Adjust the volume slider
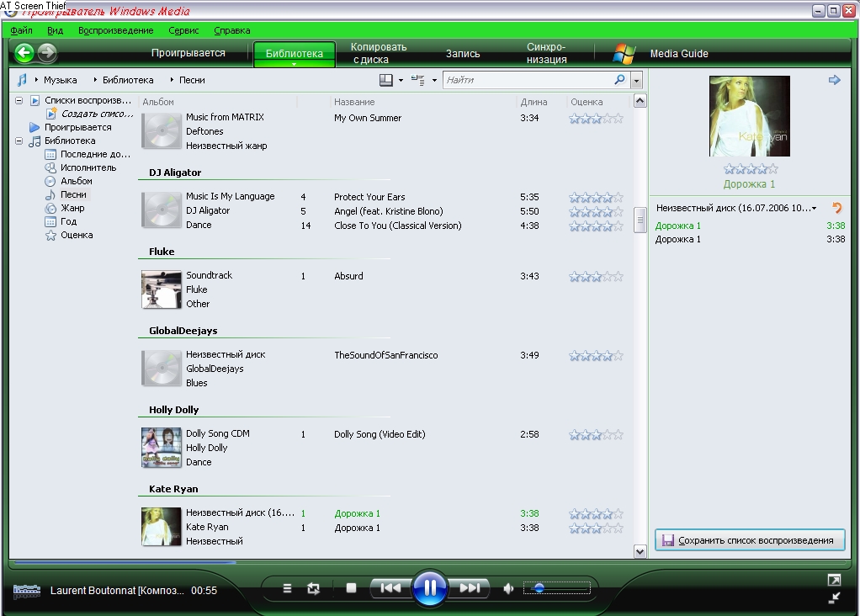The image size is (860, 616). (x=557, y=588)
